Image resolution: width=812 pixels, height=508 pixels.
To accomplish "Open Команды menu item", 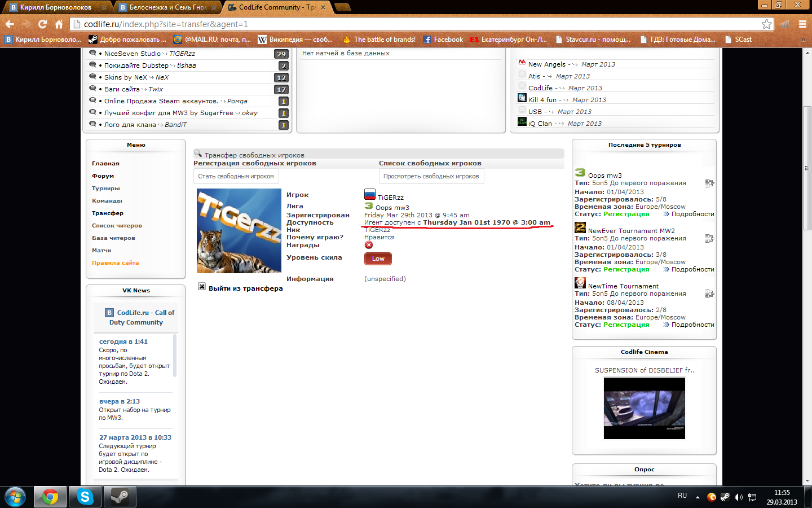I will [x=107, y=201].
